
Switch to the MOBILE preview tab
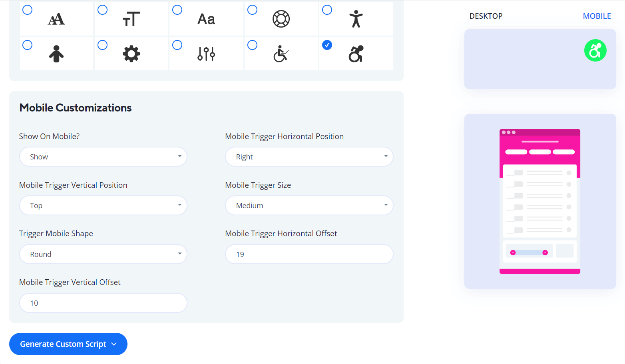[597, 16]
